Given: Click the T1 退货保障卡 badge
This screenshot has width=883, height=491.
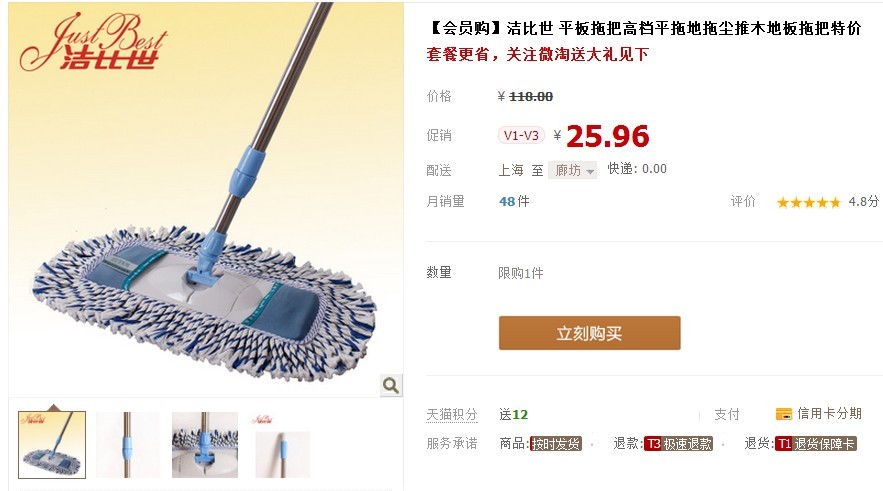Looking at the screenshot, I should point(815,444).
